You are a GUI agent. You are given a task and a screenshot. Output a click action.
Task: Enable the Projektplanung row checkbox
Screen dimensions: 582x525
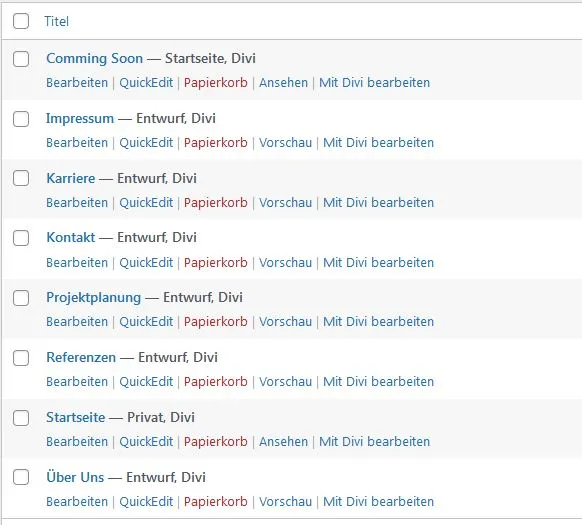(21, 298)
